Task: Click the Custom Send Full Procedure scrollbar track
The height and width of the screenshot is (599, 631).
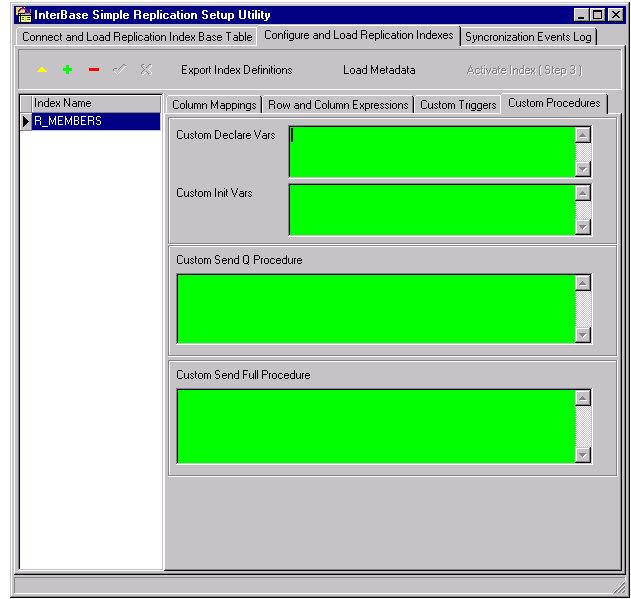Action: click(583, 426)
